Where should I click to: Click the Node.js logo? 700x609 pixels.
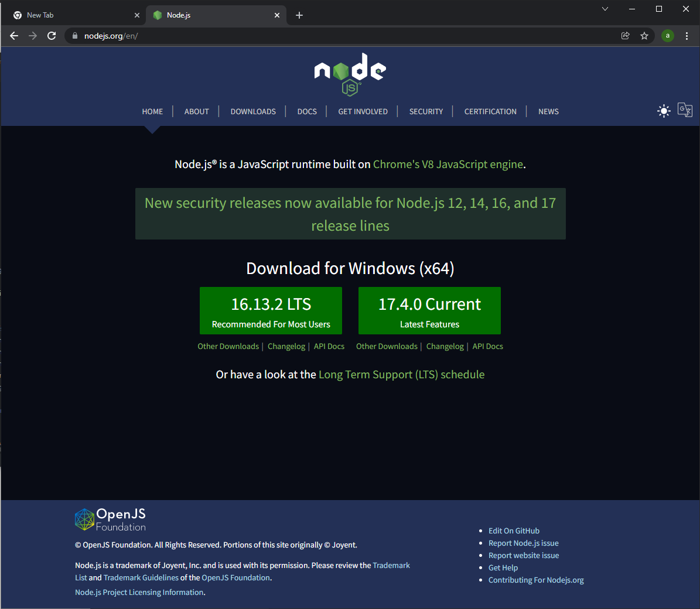point(350,74)
